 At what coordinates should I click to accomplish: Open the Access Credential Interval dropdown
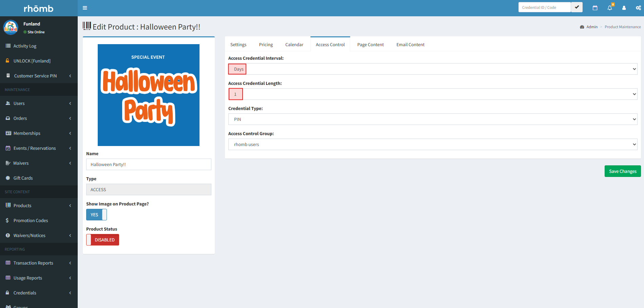click(433, 69)
